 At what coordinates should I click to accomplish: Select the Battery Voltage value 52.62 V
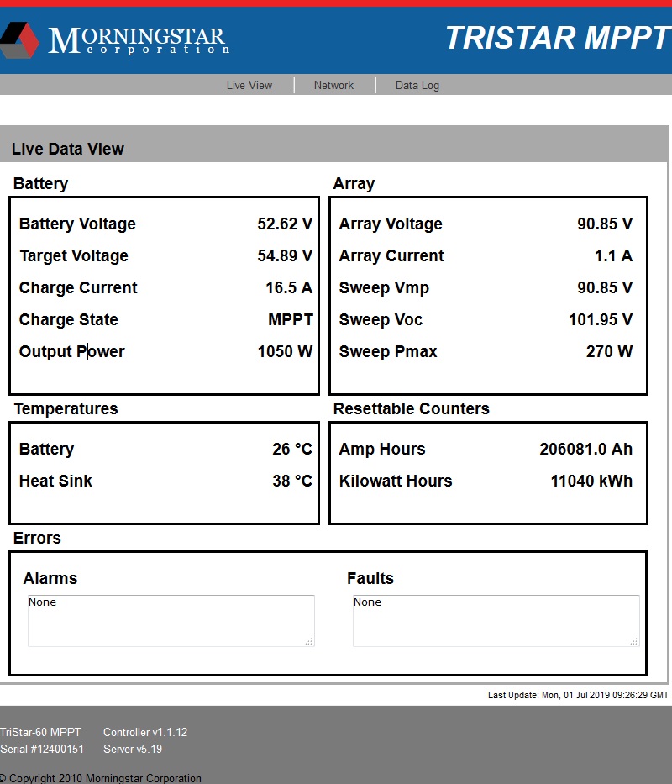point(285,224)
